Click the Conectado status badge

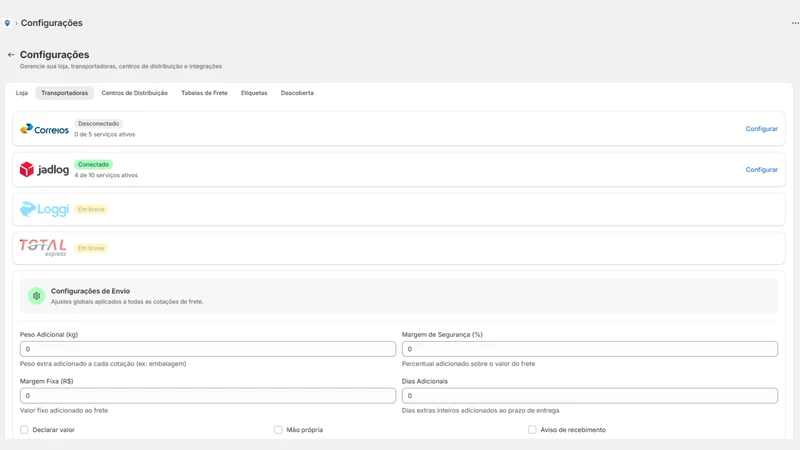click(x=93, y=164)
